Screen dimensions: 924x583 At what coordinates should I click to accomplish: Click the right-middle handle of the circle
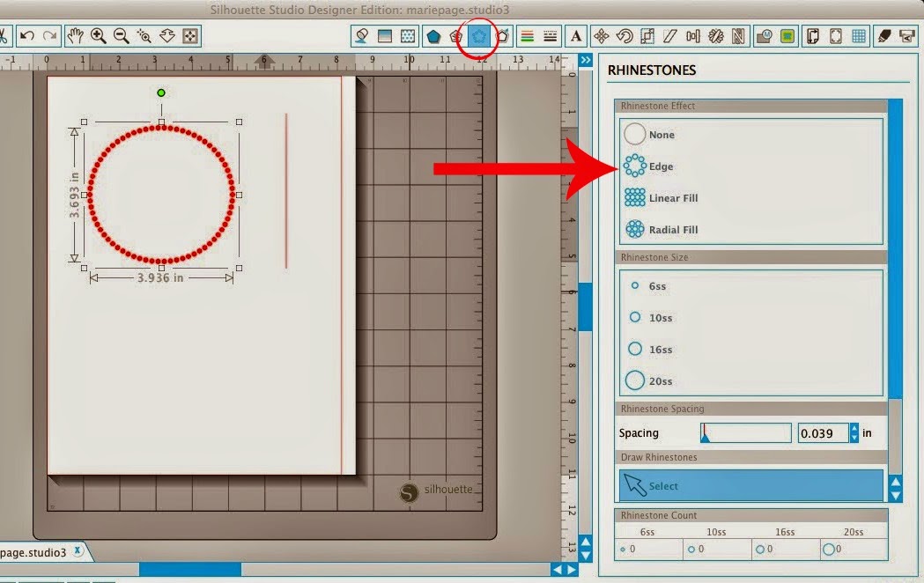(x=239, y=195)
